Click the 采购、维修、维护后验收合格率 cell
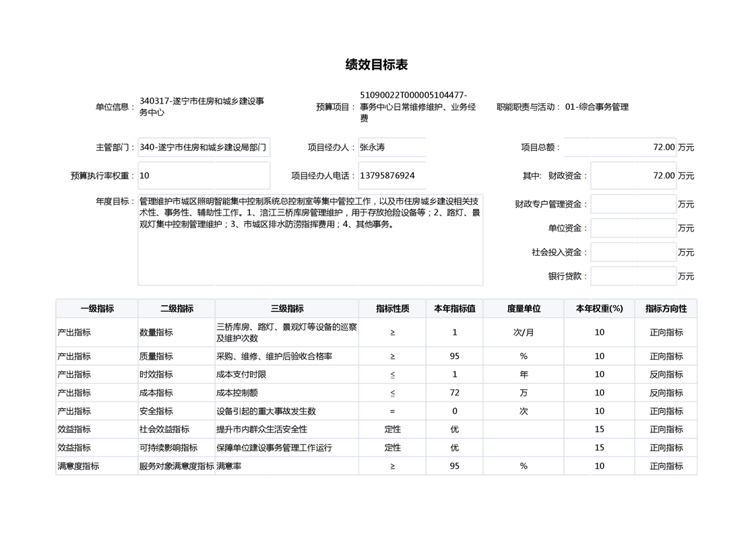The width and height of the screenshot is (756, 534). pyautogui.click(x=286, y=356)
